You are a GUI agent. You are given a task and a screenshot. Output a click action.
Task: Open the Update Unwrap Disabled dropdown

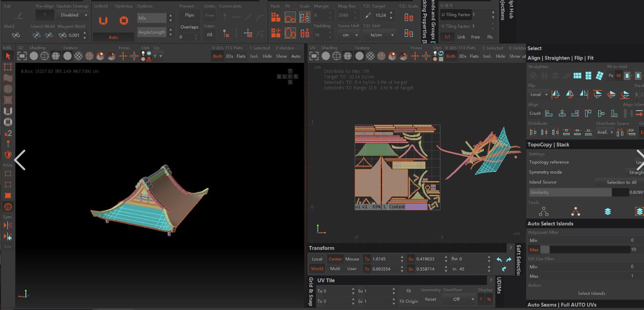pos(73,15)
